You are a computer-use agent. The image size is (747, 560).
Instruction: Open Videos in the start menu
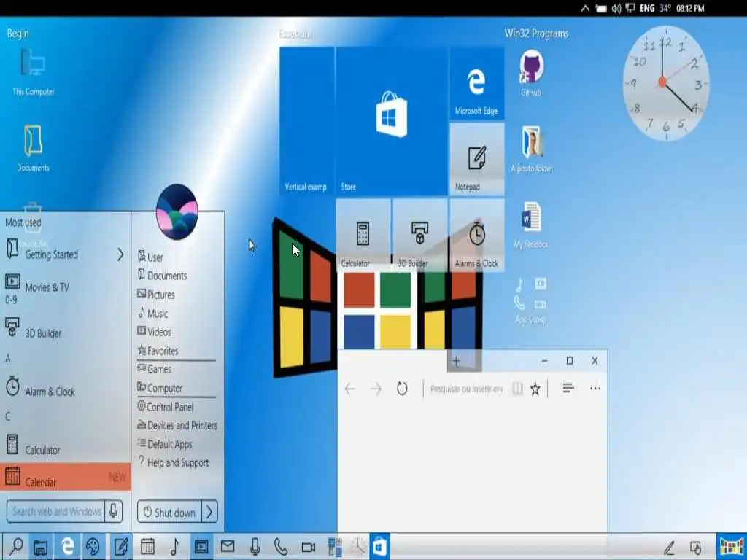pos(155,332)
